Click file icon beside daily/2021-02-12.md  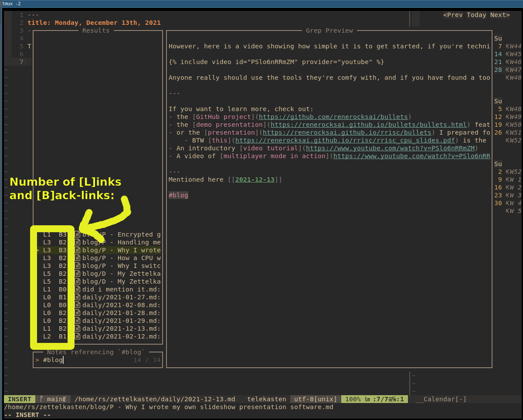click(x=78, y=337)
